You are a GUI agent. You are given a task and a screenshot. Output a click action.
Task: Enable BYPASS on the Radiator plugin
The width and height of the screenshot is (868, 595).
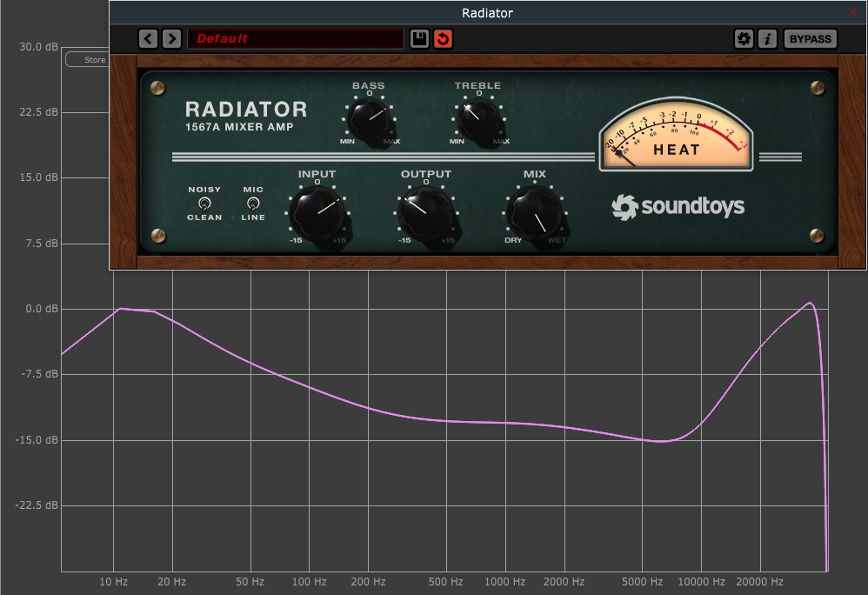tap(810, 38)
